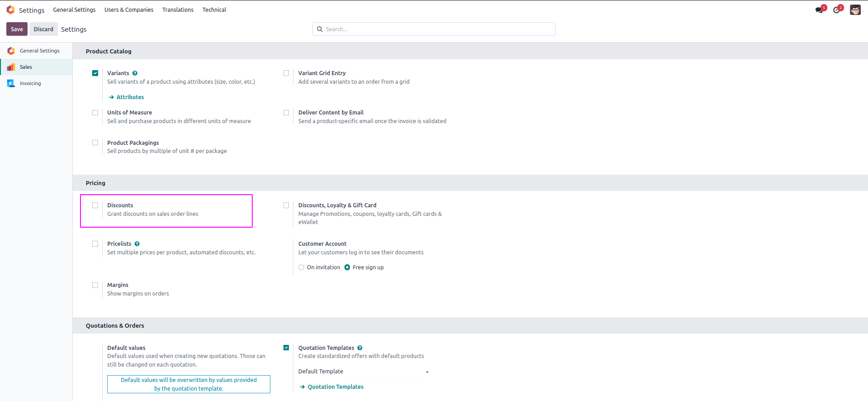The width and height of the screenshot is (868, 401).
Task: Enable the Margins checkbox
Action: click(95, 285)
